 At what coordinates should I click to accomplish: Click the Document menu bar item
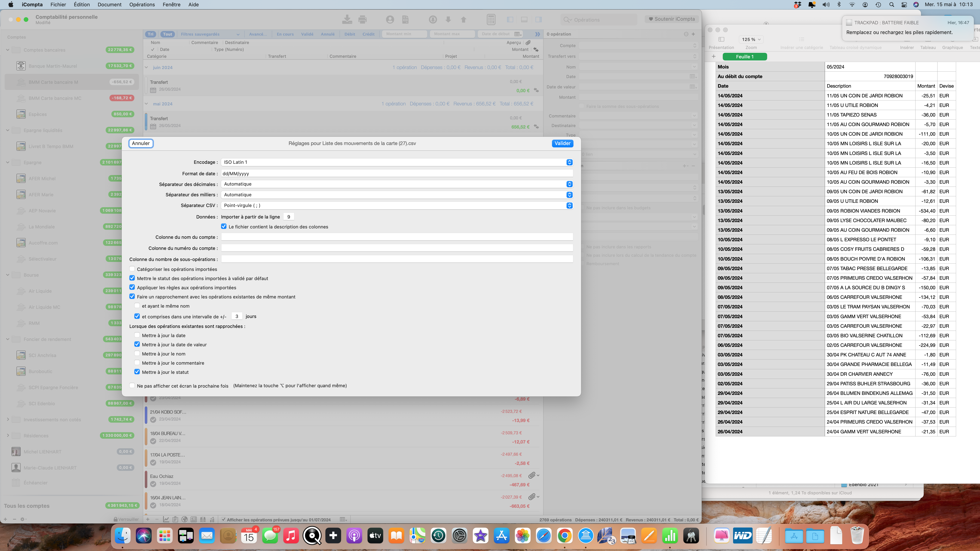coord(110,5)
